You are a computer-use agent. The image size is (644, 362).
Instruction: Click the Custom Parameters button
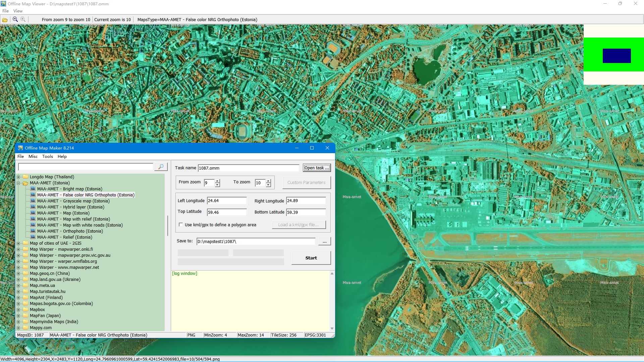[306, 182]
